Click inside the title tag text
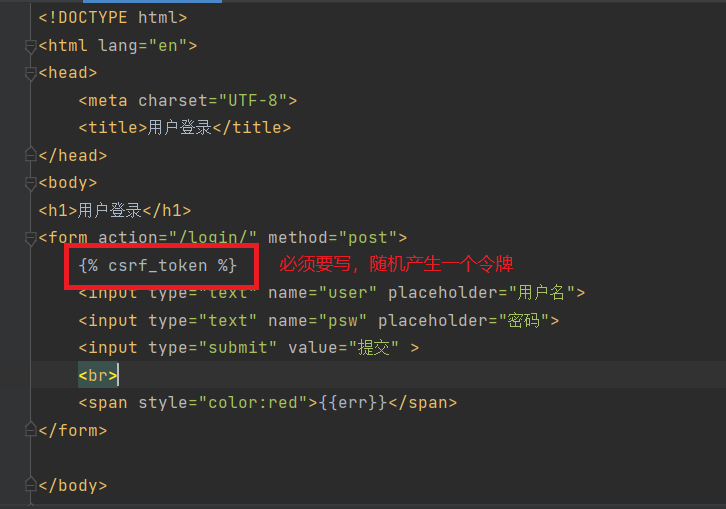 [x=180, y=128]
